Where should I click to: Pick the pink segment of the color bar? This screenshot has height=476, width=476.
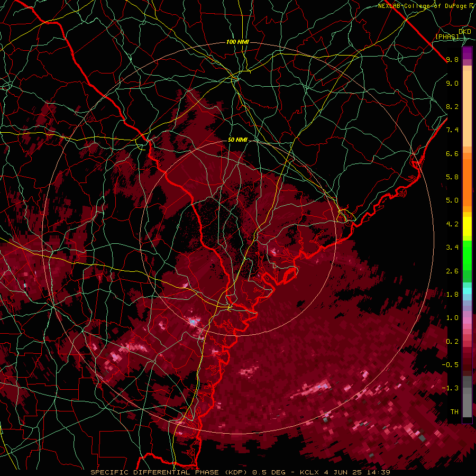point(467,321)
